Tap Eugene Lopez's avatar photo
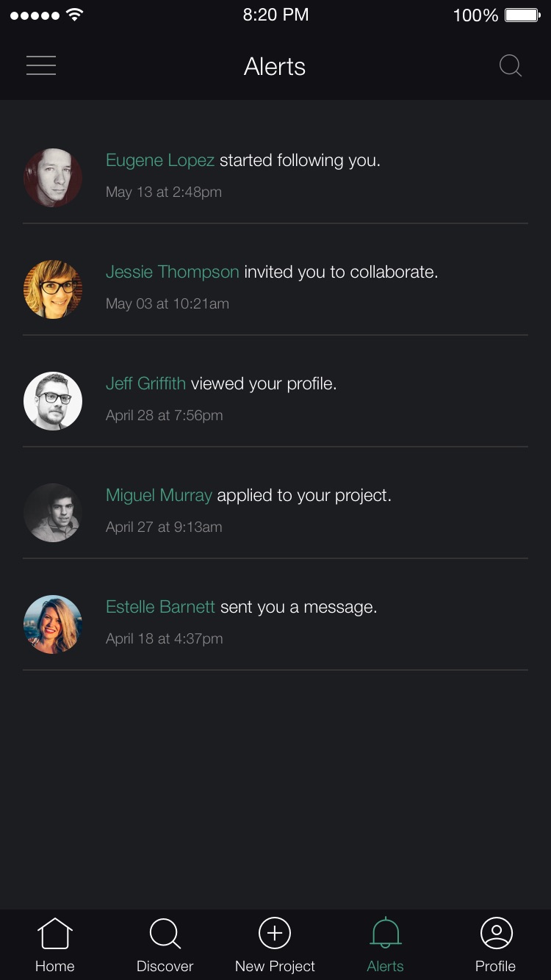Image resolution: width=551 pixels, height=980 pixels. 53,178
